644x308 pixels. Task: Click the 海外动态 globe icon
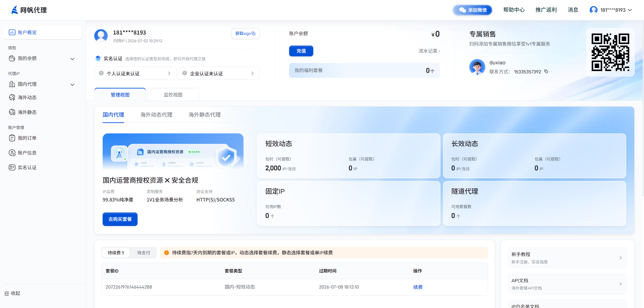[x=12, y=98]
